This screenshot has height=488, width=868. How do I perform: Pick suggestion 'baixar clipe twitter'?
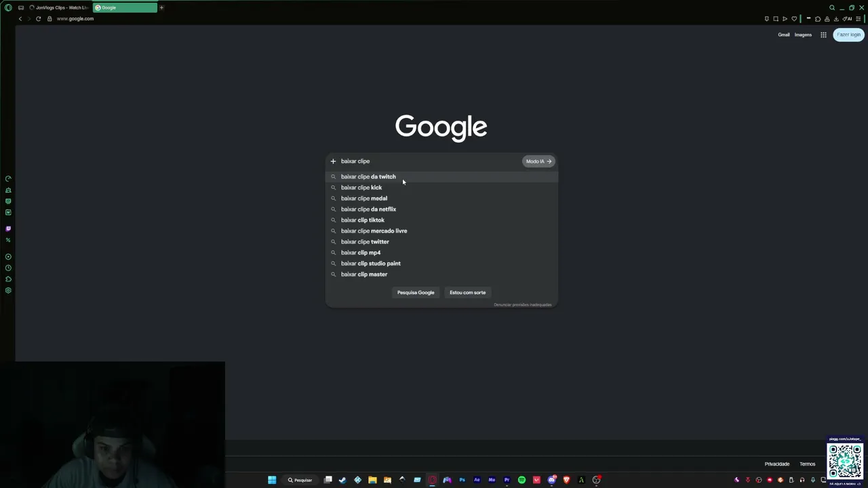click(441, 242)
